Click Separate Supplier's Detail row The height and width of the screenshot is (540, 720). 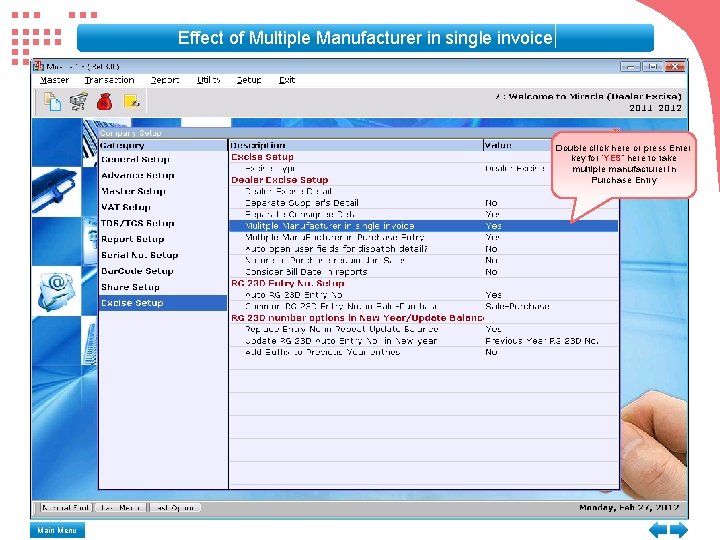pos(423,203)
